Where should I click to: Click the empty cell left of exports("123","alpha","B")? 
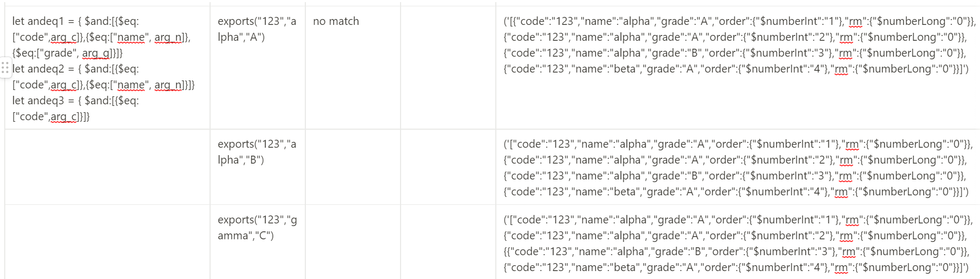[x=107, y=167]
